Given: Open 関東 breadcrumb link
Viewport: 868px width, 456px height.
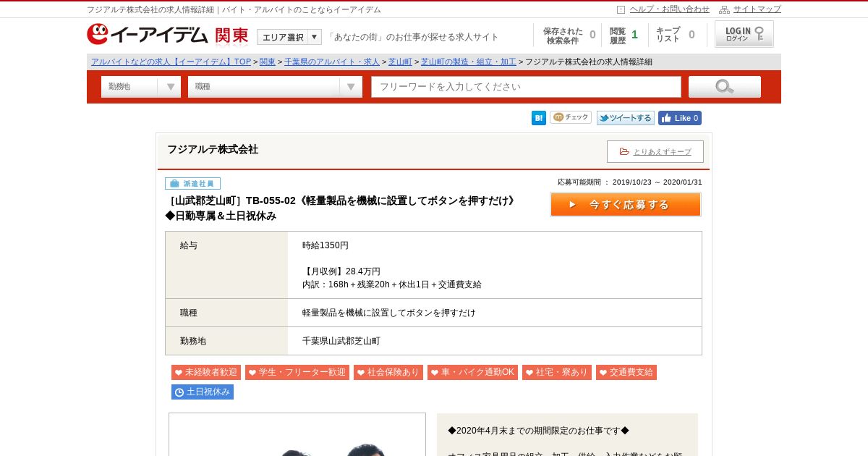Looking at the screenshot, I should [x=268, y=62].
